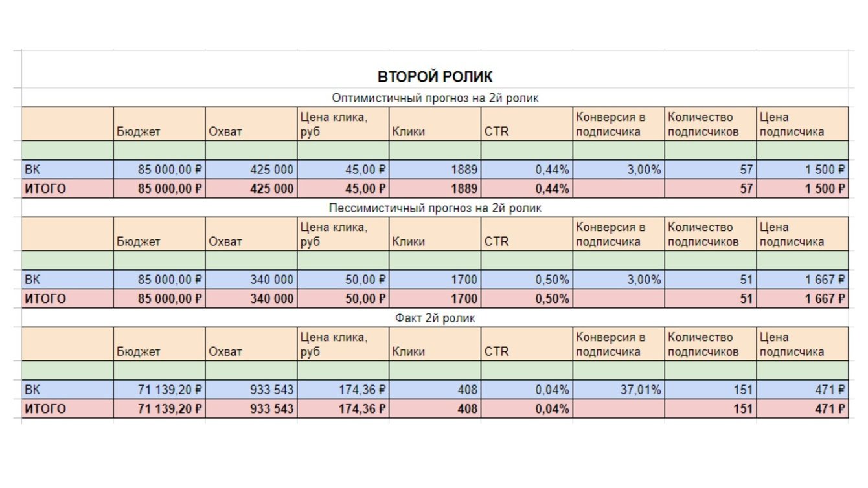Select ВК subscriber price cell 1 667 ₽
Image resolution: width=868 pixels, height=488 pixels.
802,280
